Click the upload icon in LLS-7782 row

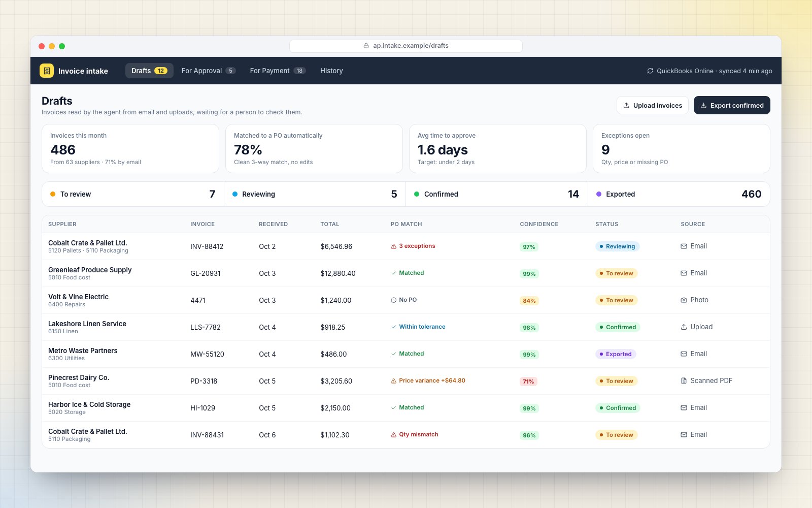pyautogui.click(x=684, y=327)
